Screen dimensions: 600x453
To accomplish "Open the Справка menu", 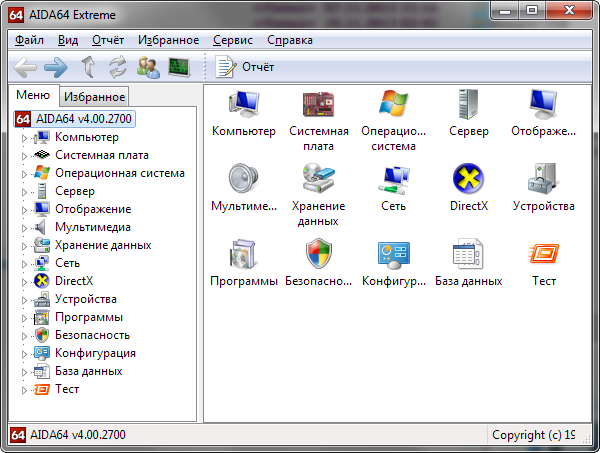I will [290, 40].
